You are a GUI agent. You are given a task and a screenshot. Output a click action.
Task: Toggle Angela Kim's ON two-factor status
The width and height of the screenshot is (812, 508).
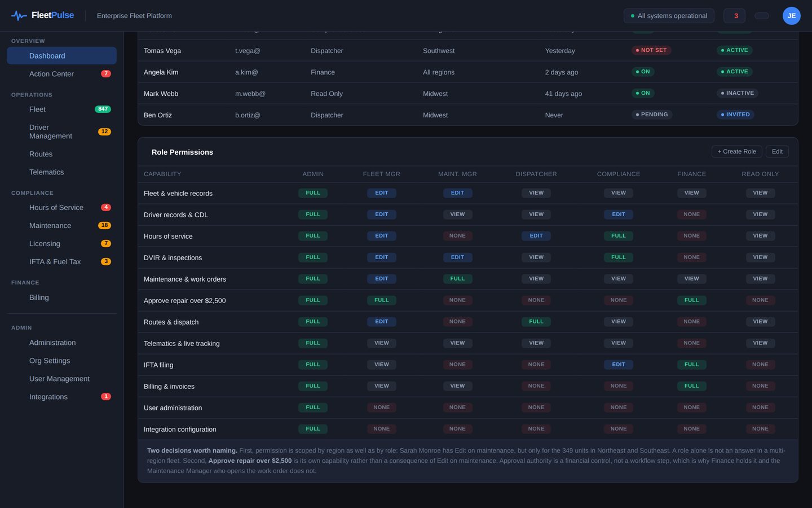point(643,72)
